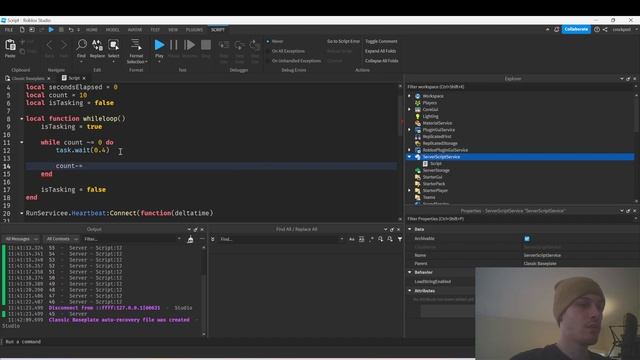Image resolution: width=640 pixels, height=360 pixels.
Task: Click the Resume test button
Action: [189, 45]
